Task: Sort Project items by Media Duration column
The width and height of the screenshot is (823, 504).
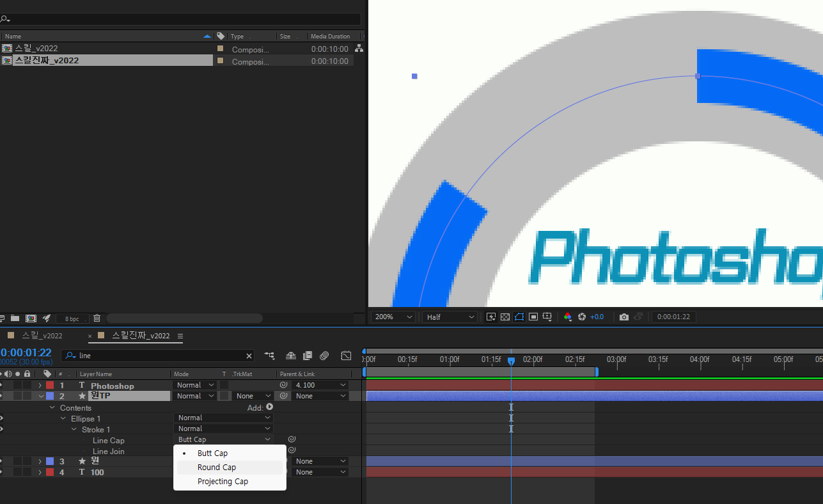Action: 330,36
